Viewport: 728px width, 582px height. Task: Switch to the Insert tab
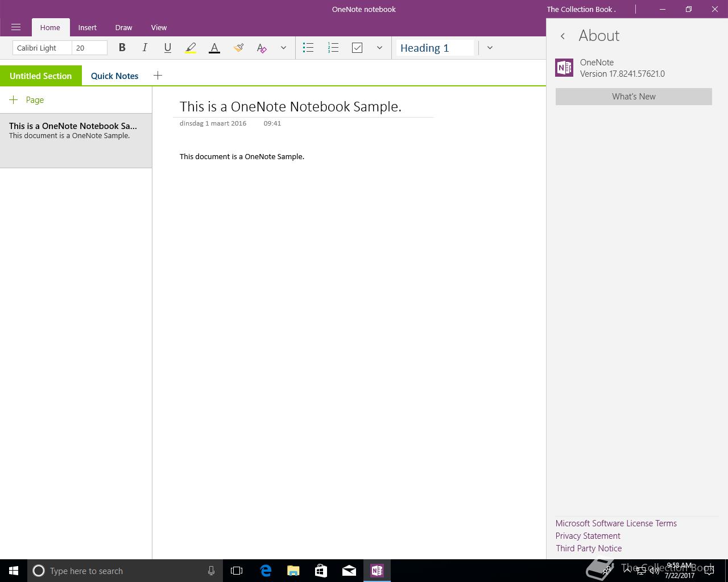(88, 27)
